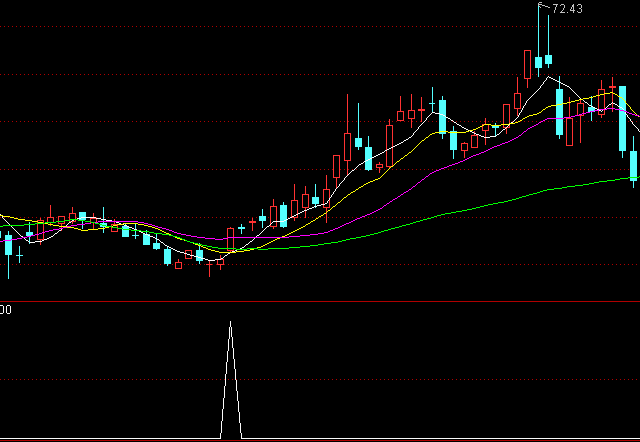Select the long cyan candle near the right edge
Image resolution: width=640 pixels, height=442 pixels.
point(622,119)
